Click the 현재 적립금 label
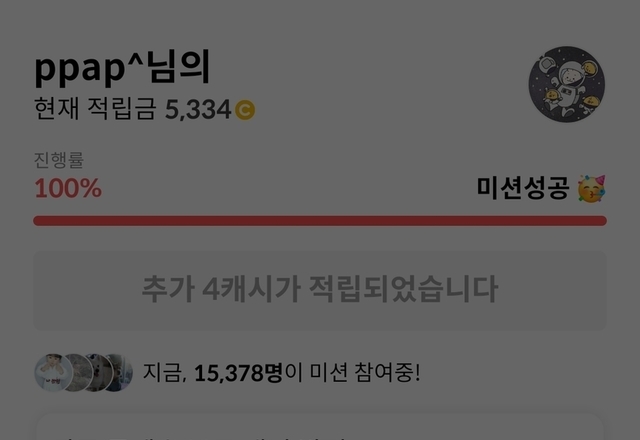 [x=95, y=109]
